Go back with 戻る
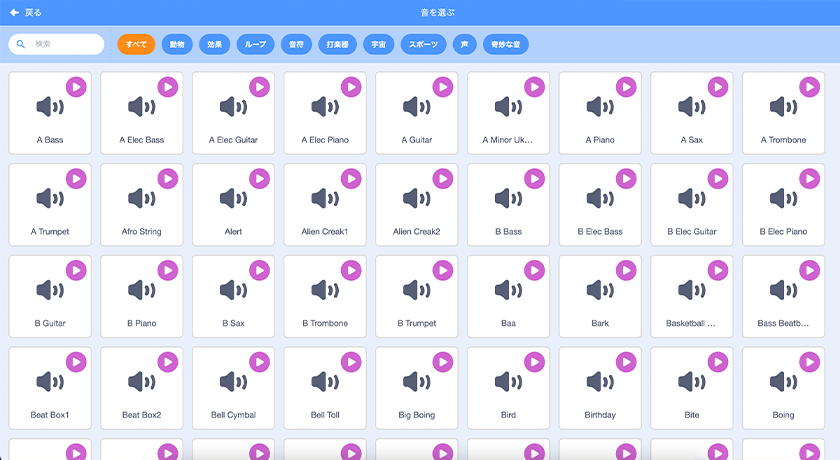Image resolution: width=840 pixels, height=460 pixels. [x=33, y=12]
